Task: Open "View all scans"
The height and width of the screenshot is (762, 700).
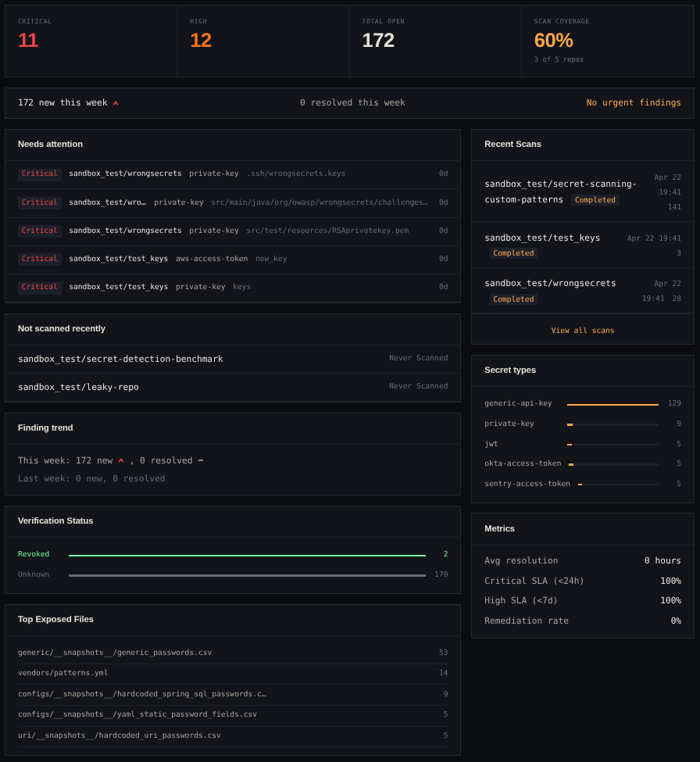Action: click(581, 329)
